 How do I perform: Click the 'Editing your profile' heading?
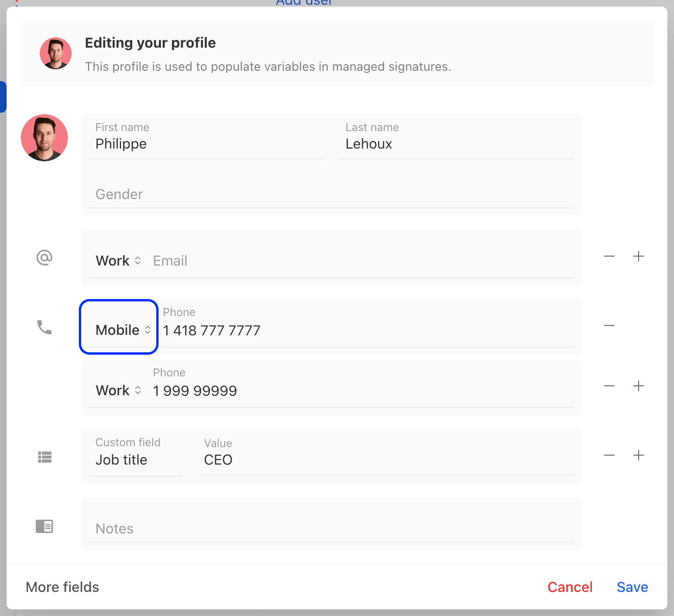coord(150,43)
